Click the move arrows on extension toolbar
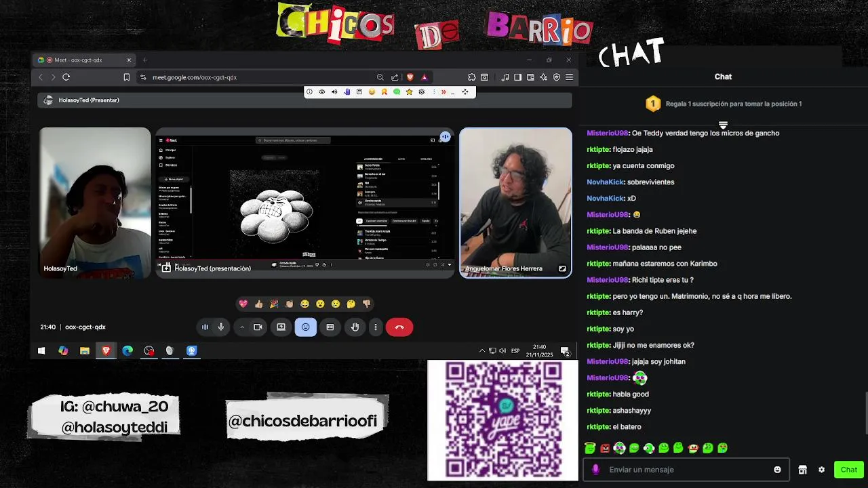 coord(465,91)
